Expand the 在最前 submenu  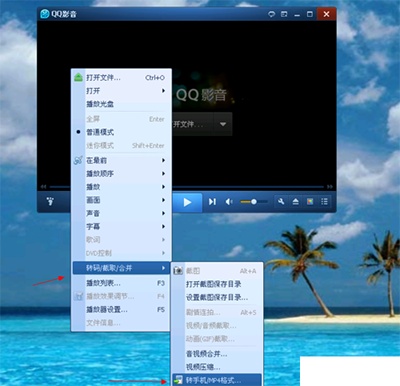(x=121, y=160)
